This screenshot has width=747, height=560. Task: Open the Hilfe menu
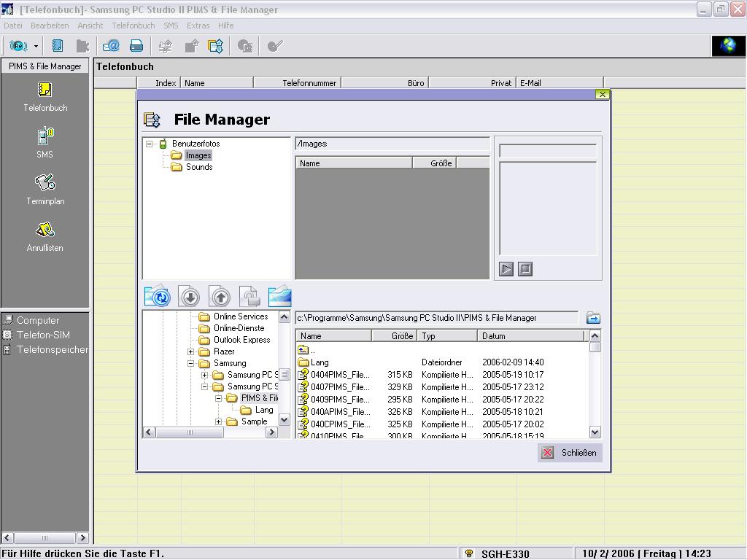[226, 26]
